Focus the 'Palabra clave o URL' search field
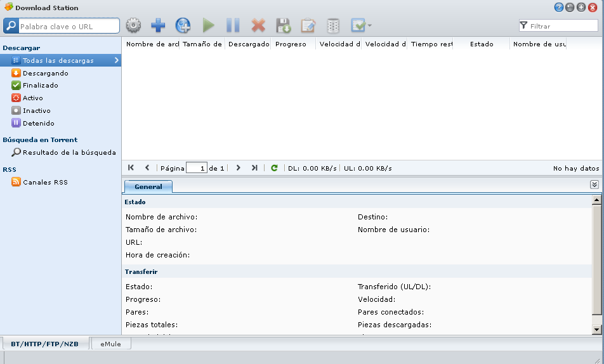The height and width of the screenshot is (364, 604). pyautogui.click(x=69, y=26)
